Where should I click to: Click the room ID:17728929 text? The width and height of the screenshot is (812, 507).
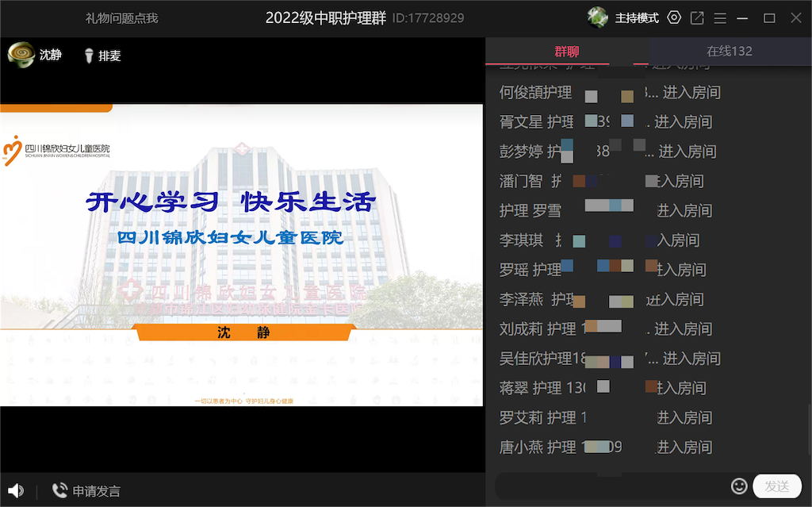coord(428,18)
